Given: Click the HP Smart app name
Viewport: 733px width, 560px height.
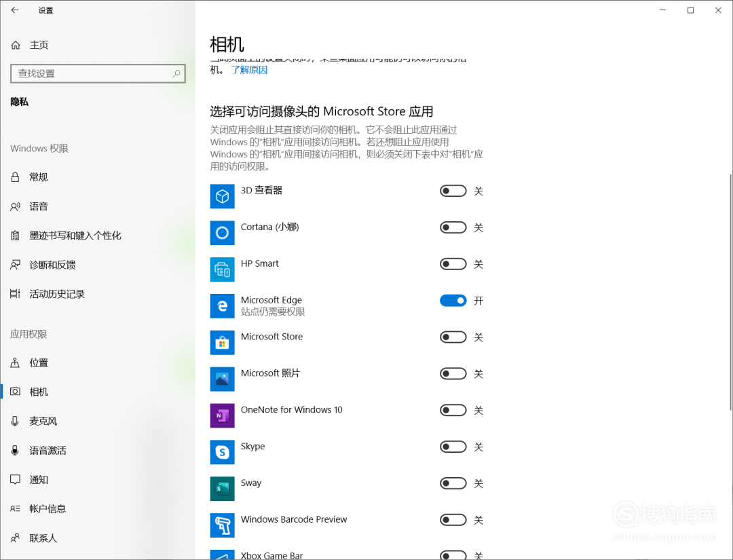Looking at the screenshot, I should [x=259, y=263].
